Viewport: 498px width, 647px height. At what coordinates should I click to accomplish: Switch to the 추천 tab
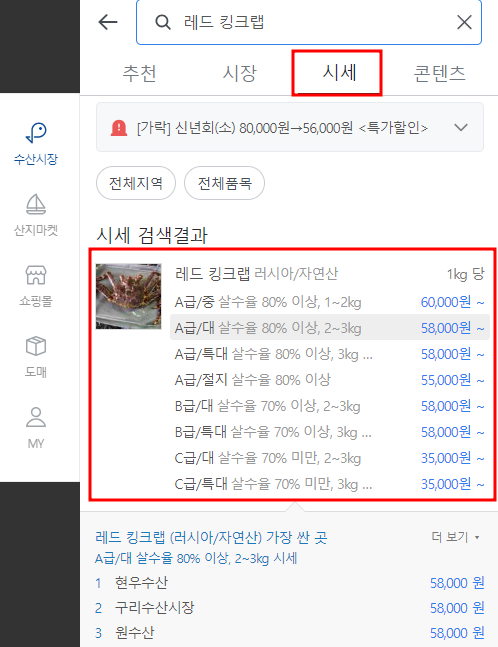click(139, 73)
